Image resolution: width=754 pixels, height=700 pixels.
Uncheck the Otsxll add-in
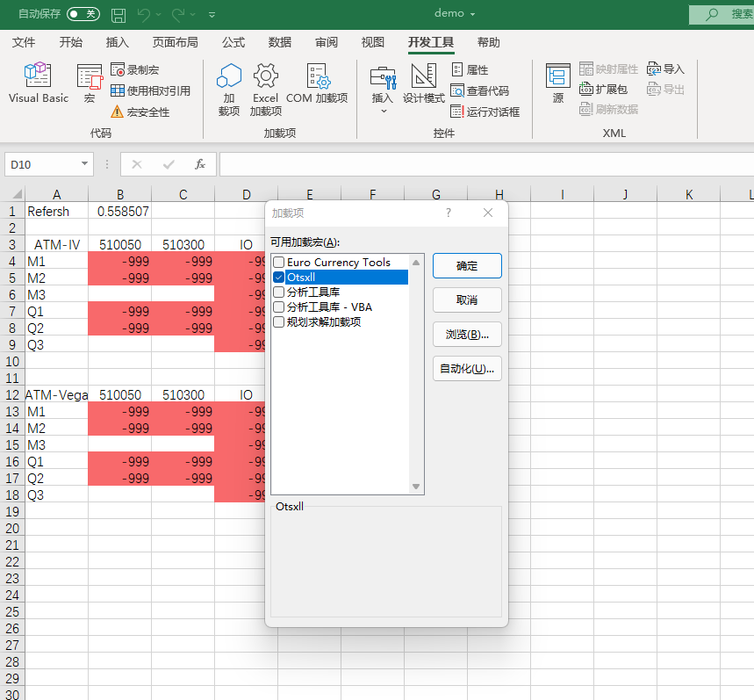[278, 276]
